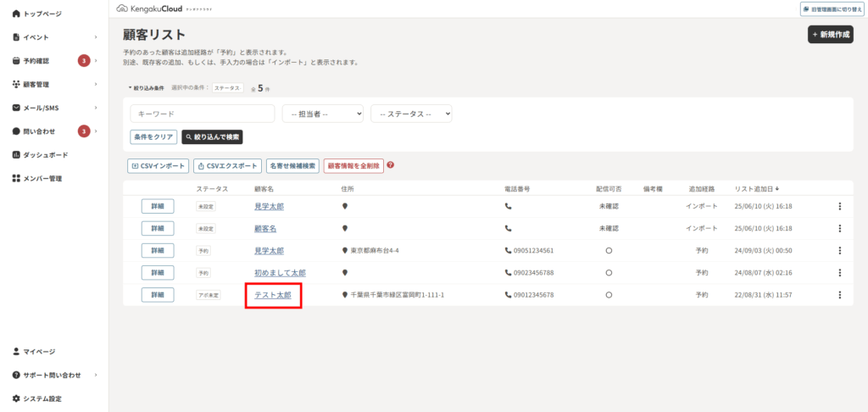Image resolution: width=868 pixels, height=412 pixels.
Task: Click phone icon next to 09051234561
Action: pyautogui.click(x=509, y=251)
